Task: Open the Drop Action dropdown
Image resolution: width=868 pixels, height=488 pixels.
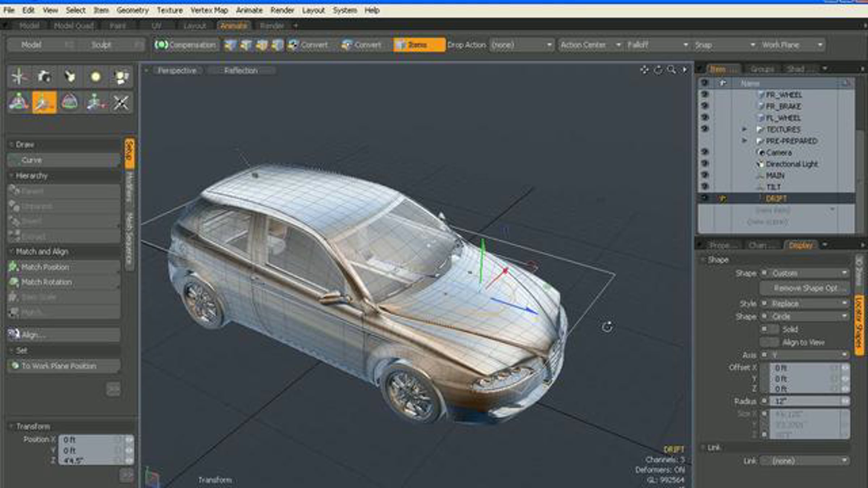Action: (x=522, y=45)
